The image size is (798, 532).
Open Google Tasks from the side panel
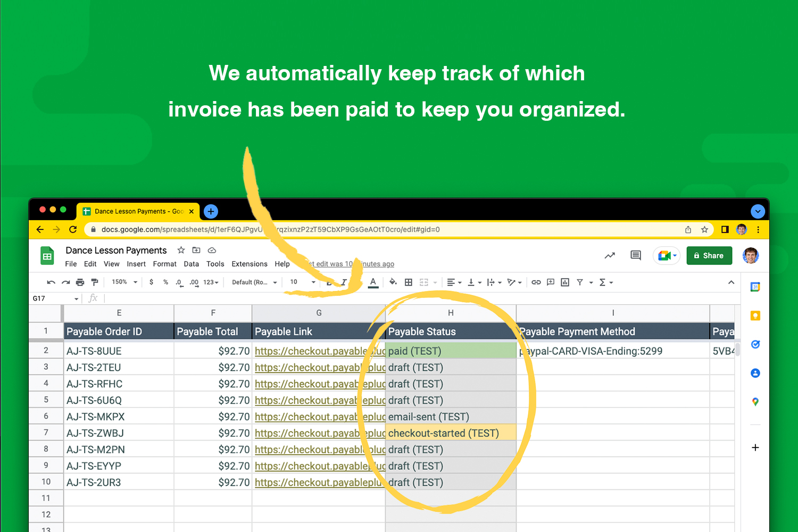coord(755,344)
